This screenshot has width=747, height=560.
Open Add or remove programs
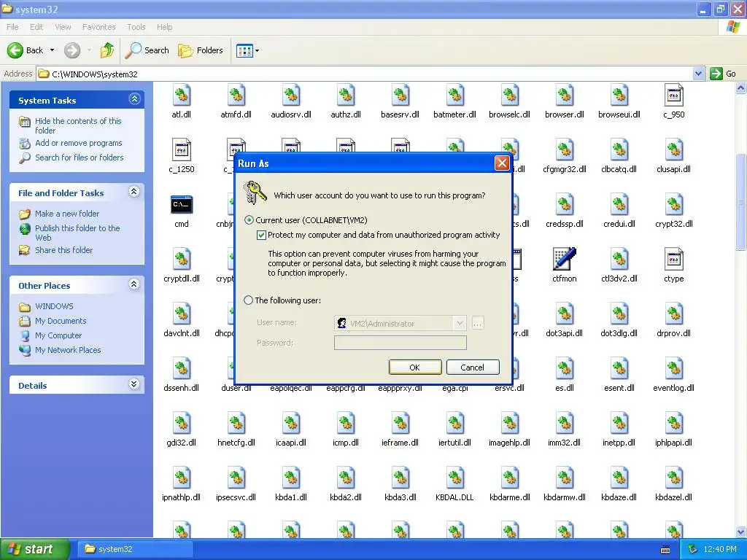click(79, 143)
